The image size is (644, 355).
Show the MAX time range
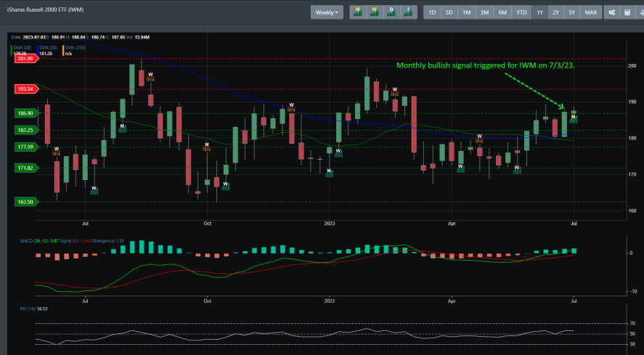click(x=590, y=12)
